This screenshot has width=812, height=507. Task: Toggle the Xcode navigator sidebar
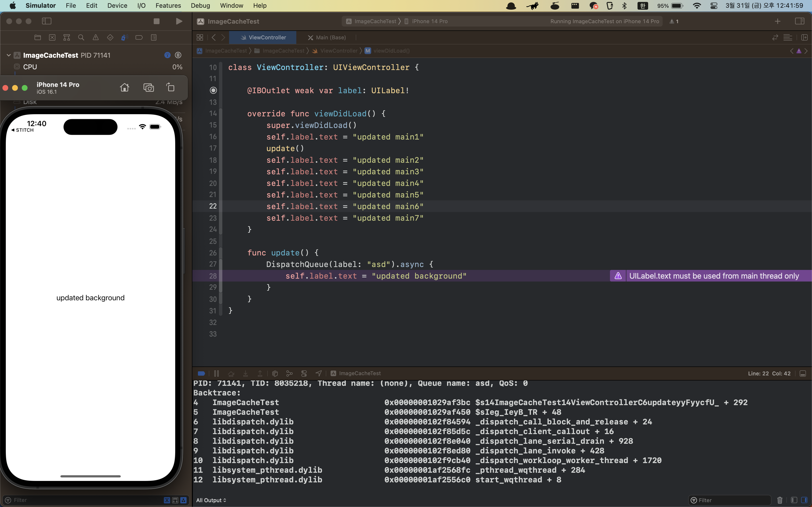(x=46, y=21)
